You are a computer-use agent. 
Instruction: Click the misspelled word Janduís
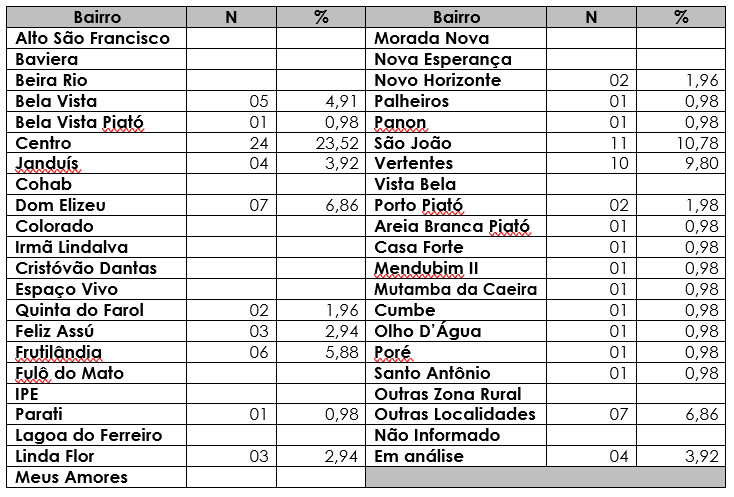click(x=47, y=163)
